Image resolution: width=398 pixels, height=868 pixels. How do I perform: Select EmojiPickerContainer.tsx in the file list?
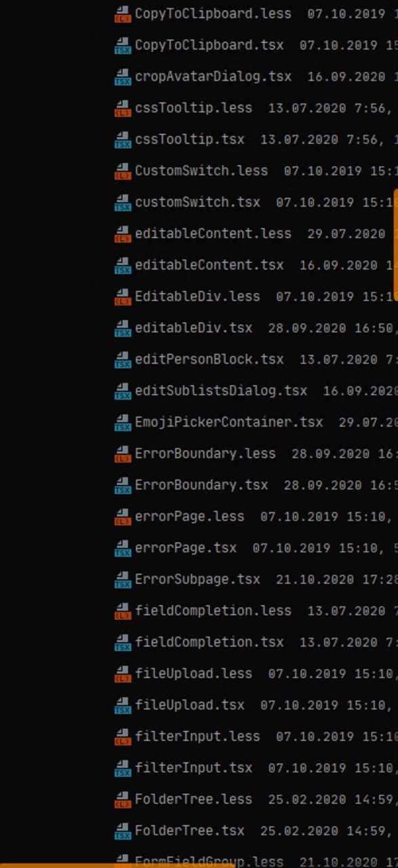[x=228, y=422]
